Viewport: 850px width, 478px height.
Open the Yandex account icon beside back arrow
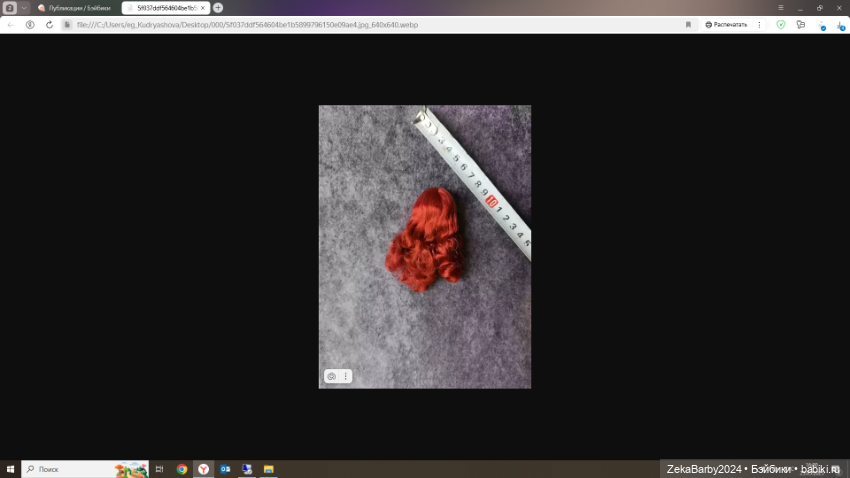point(30,24)
